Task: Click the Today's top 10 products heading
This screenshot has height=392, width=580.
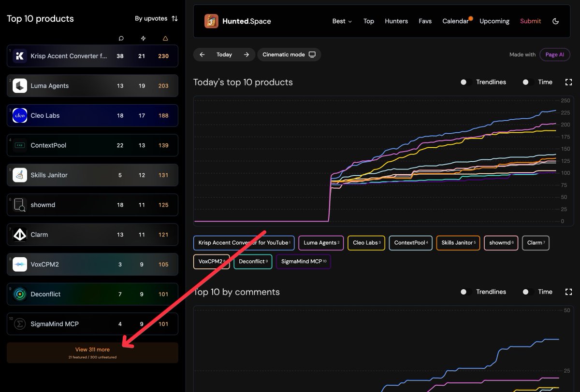Action: [x=243, y=83]
